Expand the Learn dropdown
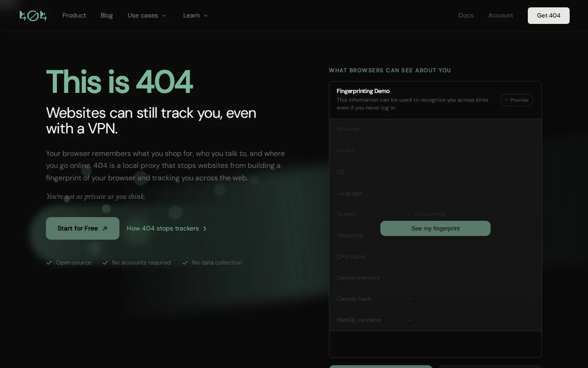Screen dimensions: 588x368 coord(196,15)
